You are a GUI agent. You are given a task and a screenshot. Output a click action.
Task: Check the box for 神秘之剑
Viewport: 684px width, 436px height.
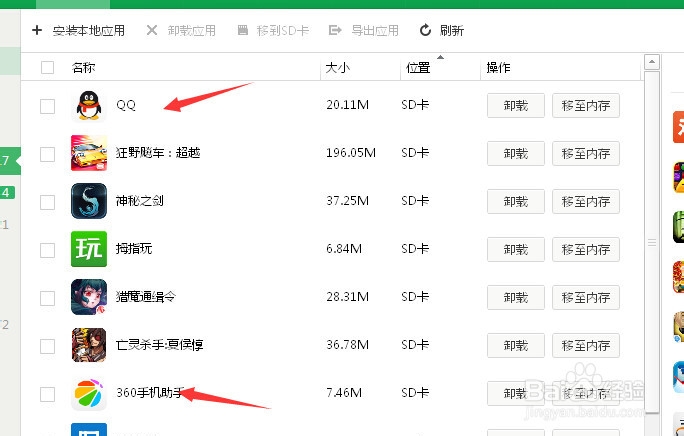point(48,202)
